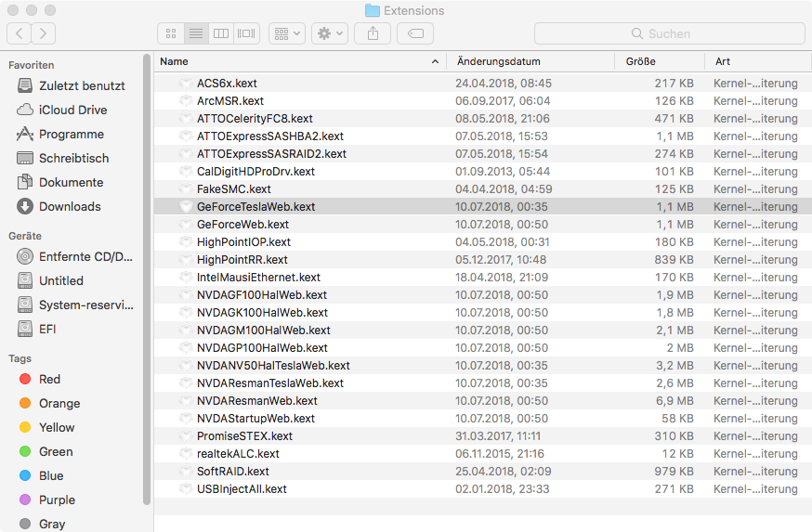The image size is (812, 532).
Task: Click the ACS6x.kext file icon
Action: point(186,84)
